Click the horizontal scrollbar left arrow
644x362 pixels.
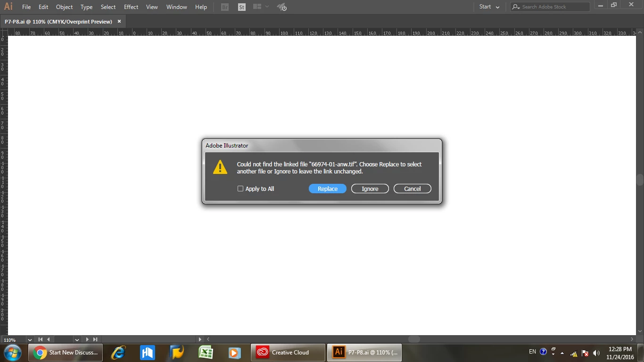(x=208, y=339)
